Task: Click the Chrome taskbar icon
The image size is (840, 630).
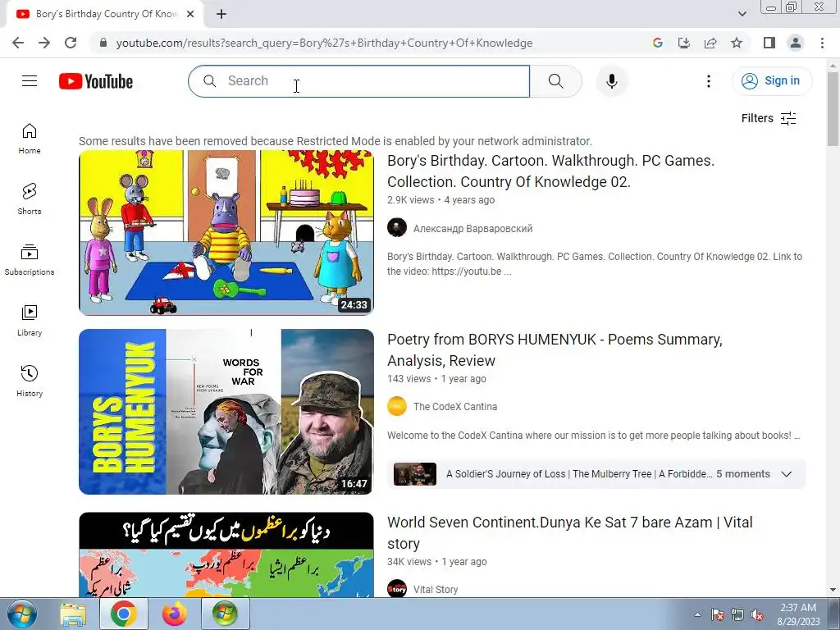Action: point(124,614)
